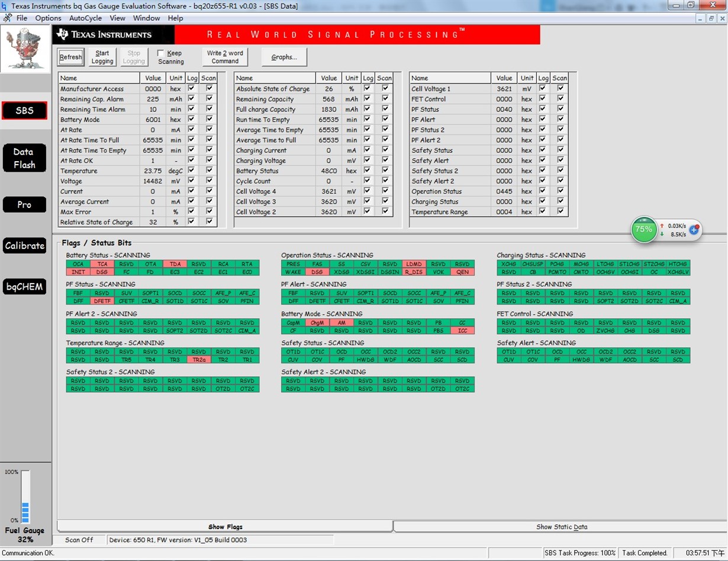Image resolution: width=728 pixels, height=561 pixels.
Task: Toggle Log checkbox for Remaining Capacity
Action: coord(368,99)
